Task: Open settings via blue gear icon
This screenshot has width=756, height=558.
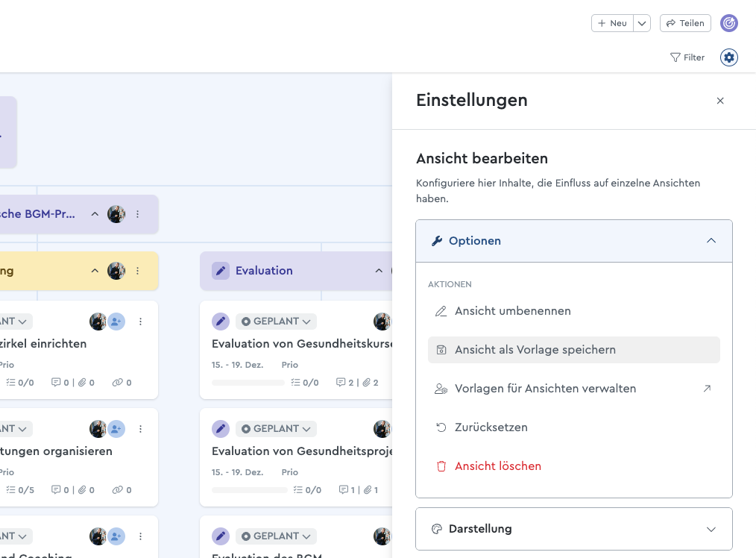Action: (x=728, y=57)
